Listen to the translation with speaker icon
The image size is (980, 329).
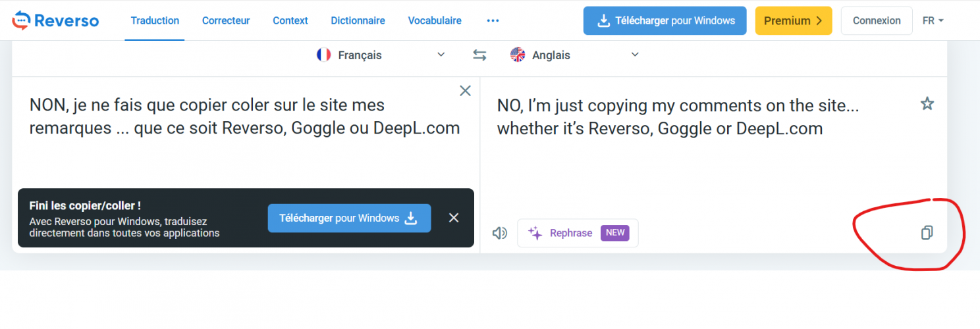[500, 233]
